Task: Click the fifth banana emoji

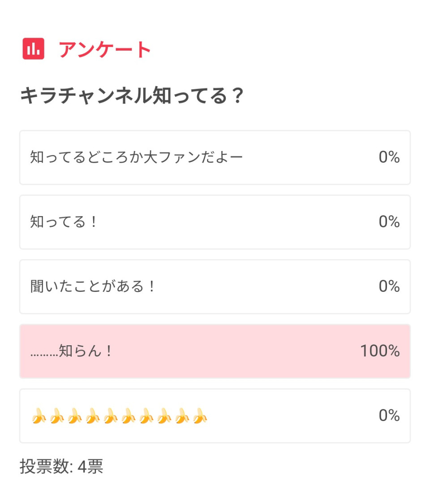Action: point(111,416)
